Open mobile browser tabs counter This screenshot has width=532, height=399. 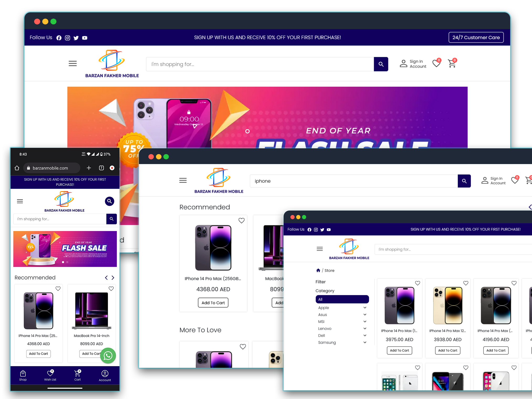(101, 168)
